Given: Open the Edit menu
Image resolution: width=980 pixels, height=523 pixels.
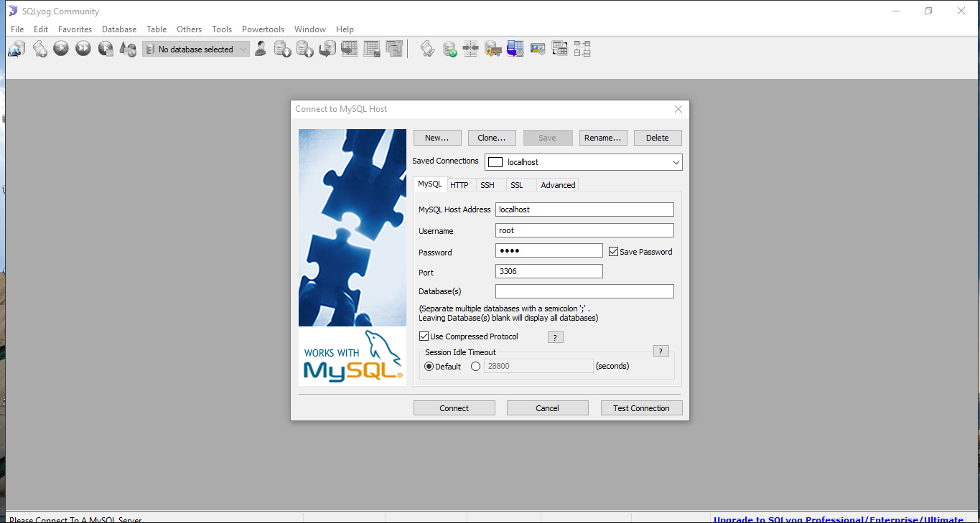Looking at the screenshot, I should (41, 29).
